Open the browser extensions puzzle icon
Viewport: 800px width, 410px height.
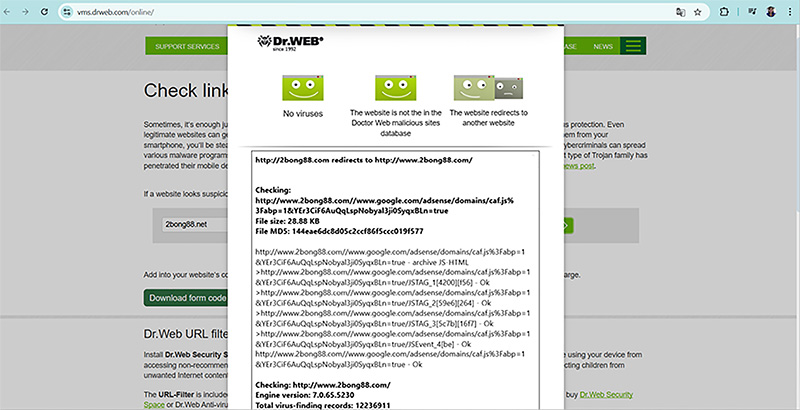point(724,12)
